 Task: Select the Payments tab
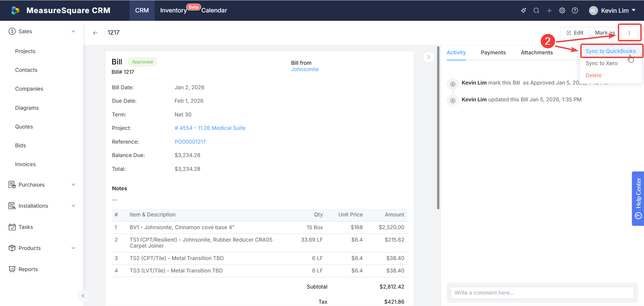[493, 52]
